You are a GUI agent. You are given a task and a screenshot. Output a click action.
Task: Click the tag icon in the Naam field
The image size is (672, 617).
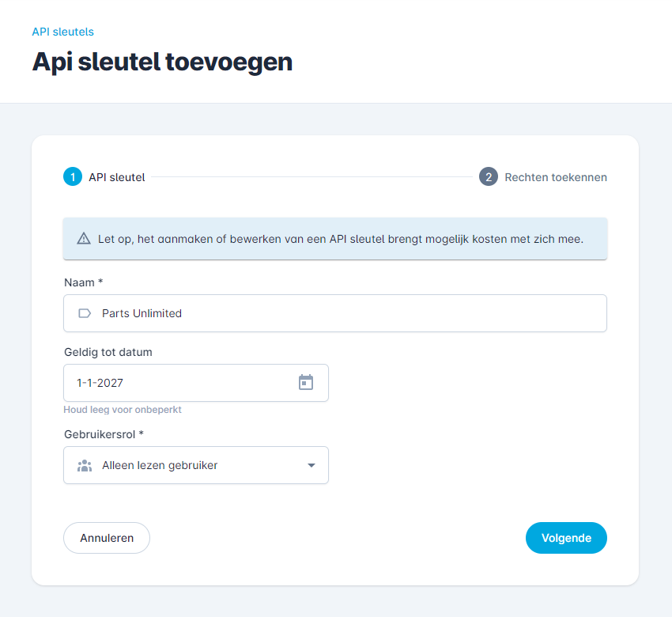(85, 313)
